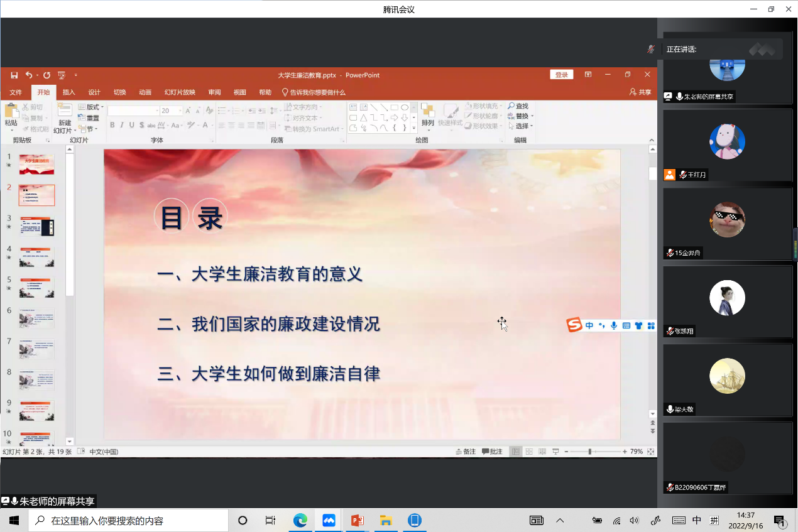The image size is (798, 532).
Task: Click the 登录 sign-in button
Action: tap(561, 75)
